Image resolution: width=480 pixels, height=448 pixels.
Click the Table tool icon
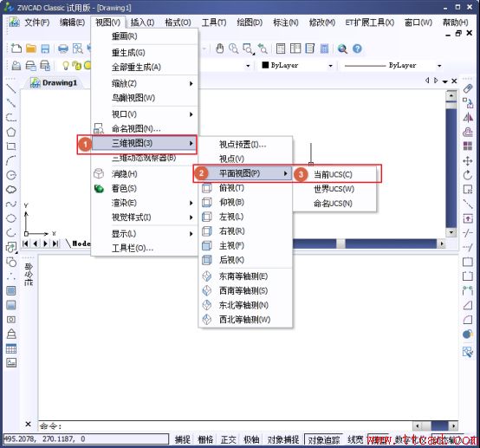point(11,348)
